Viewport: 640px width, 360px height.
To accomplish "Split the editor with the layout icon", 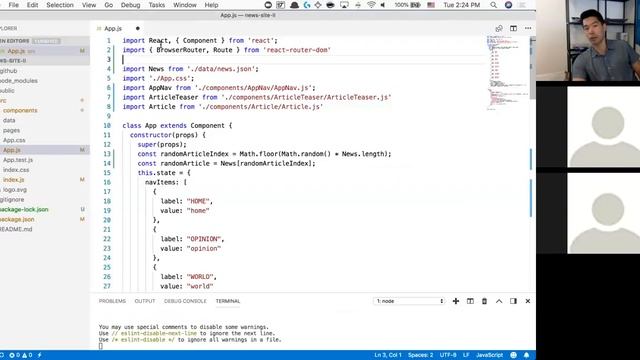I will 513,29.
